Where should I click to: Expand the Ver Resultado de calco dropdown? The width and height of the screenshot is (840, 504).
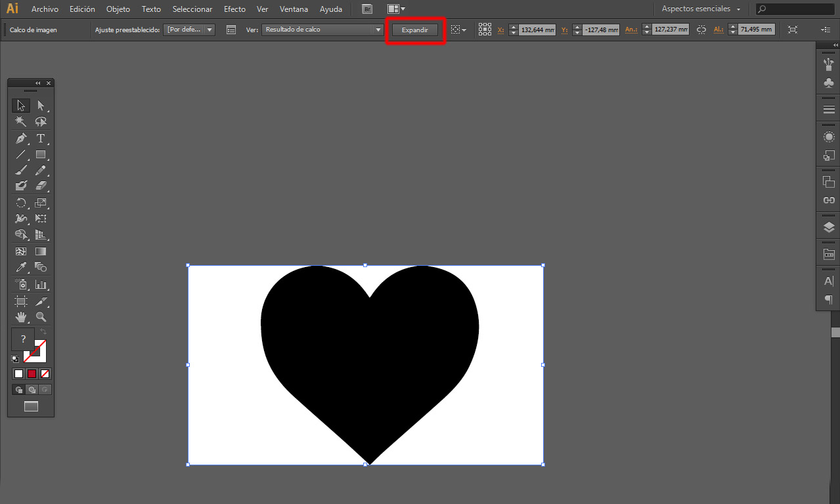378,30
